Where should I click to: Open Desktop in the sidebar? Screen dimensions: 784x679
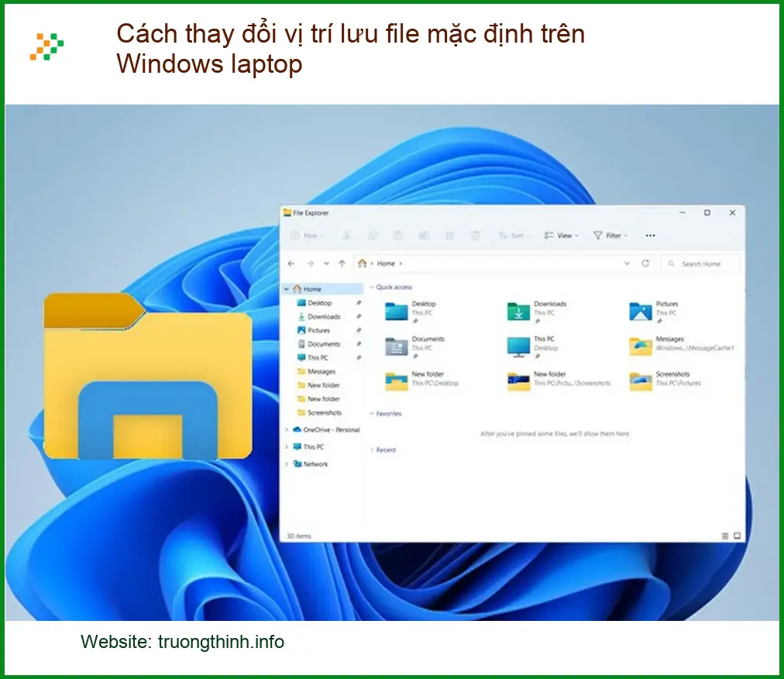pos(319,303)
